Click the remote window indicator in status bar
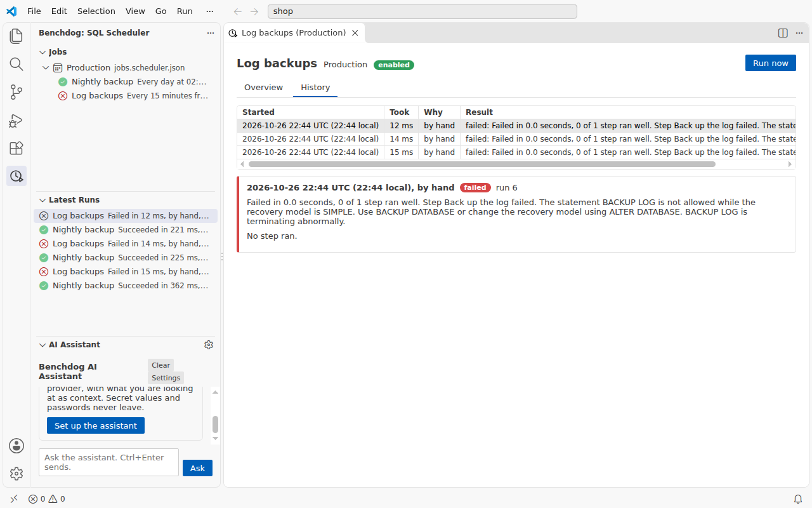The height and width of the screenshot is (508, 812). click(x=14, y=499)
